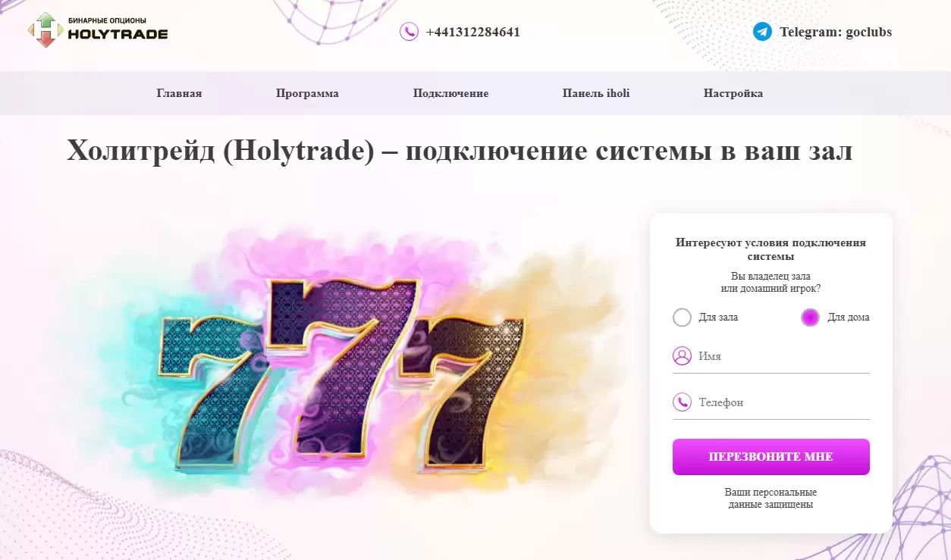Call the +441312284641 phone number link

(472, 32)
